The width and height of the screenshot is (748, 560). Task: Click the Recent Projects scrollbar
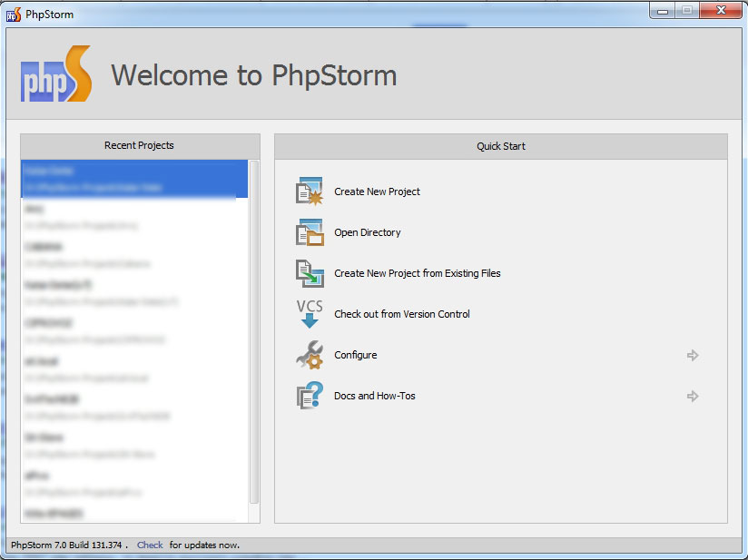pos(254,332)
